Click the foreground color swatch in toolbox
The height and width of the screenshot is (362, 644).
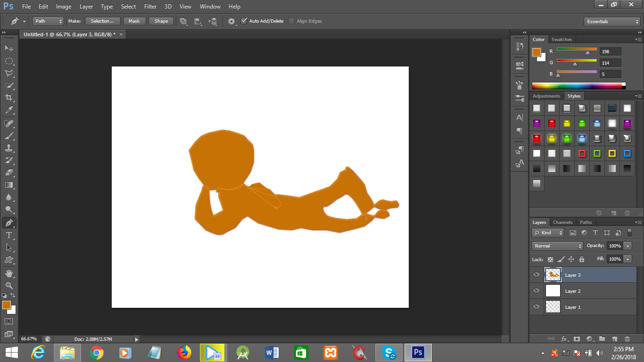(6, 305)
